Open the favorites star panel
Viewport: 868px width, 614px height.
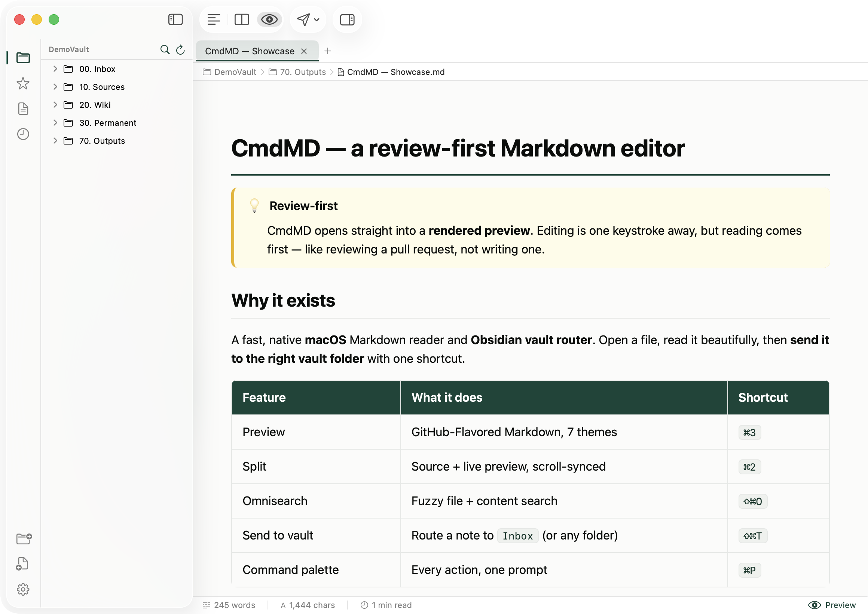tap(23, 83)
